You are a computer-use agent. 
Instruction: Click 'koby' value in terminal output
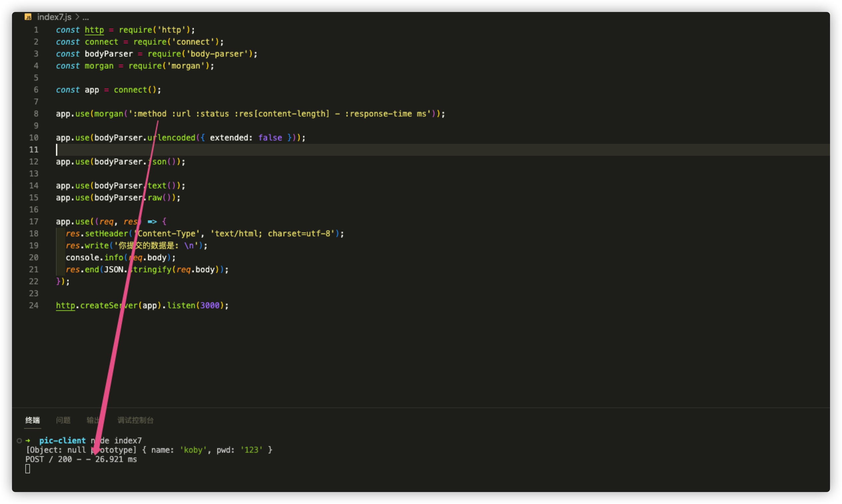pyautogui.click(x=193, y=450)
